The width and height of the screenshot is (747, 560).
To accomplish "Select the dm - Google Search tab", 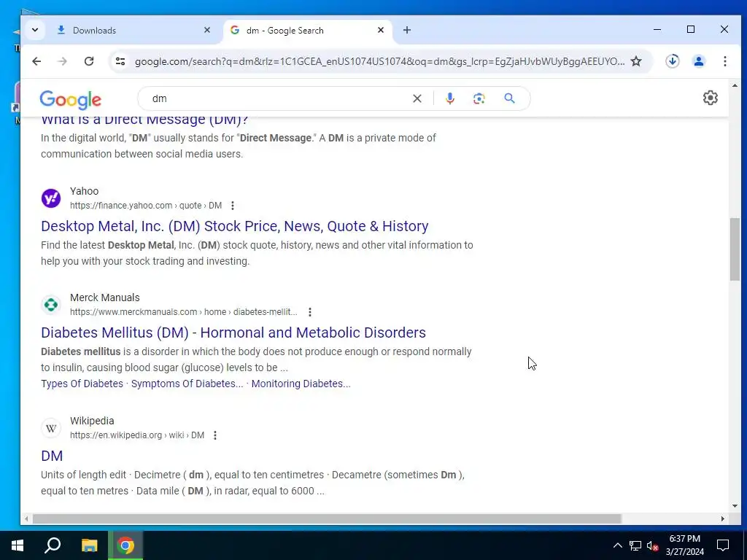I will point(307,31).
